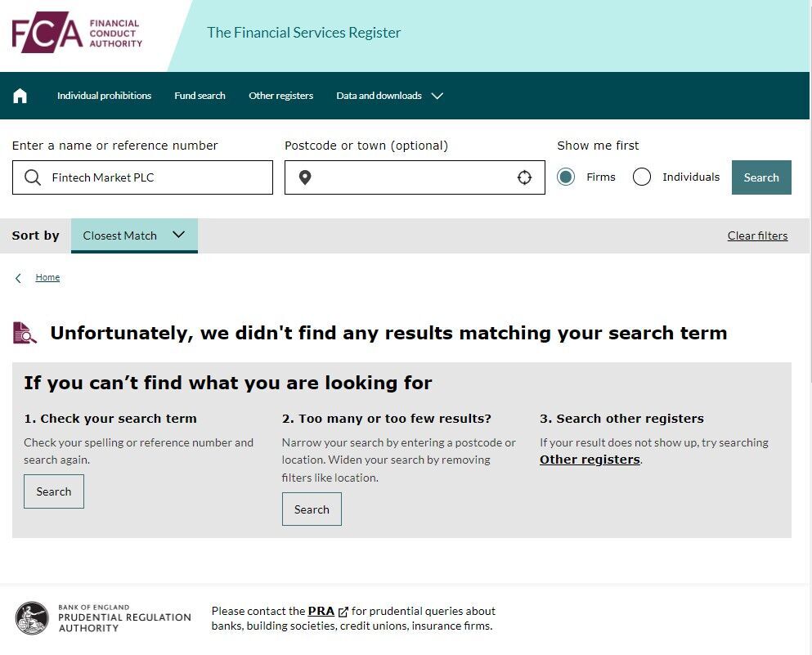Click the home icon in navigation bar
The width and height of the screenshot is (812, 655).
click(x=20, y=96)
